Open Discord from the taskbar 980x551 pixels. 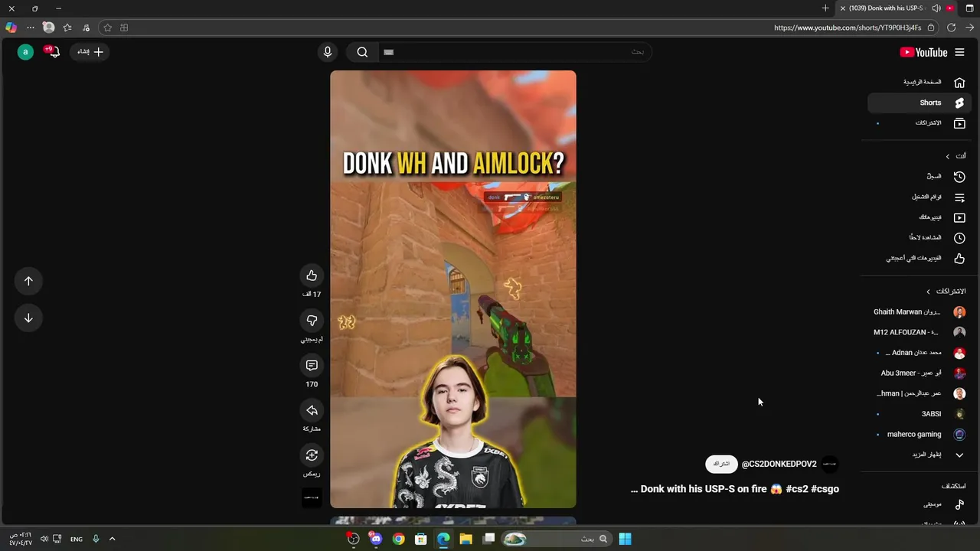coord(376,539)
